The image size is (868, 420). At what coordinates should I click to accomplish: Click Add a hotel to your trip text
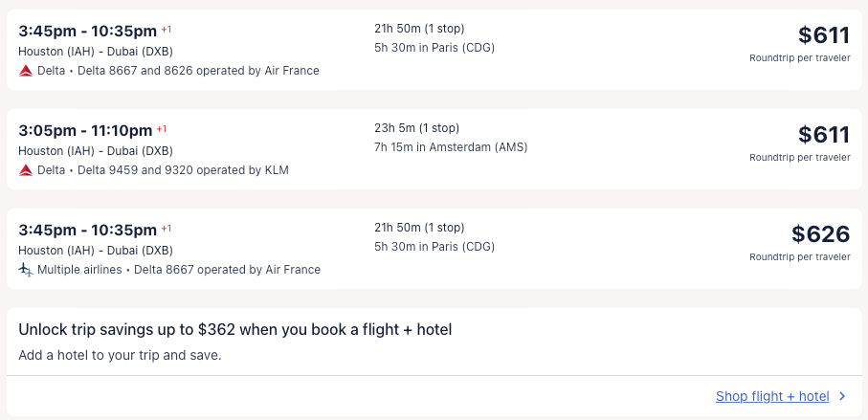120,355
